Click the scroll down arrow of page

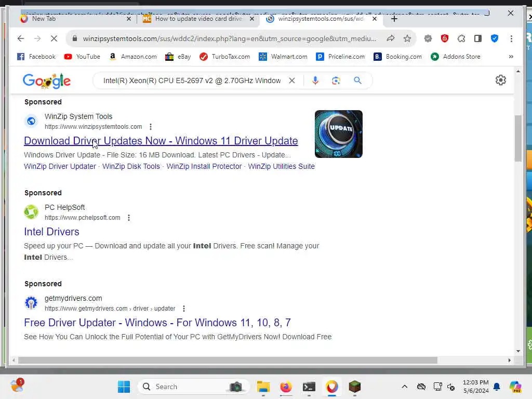coord(518,351)
